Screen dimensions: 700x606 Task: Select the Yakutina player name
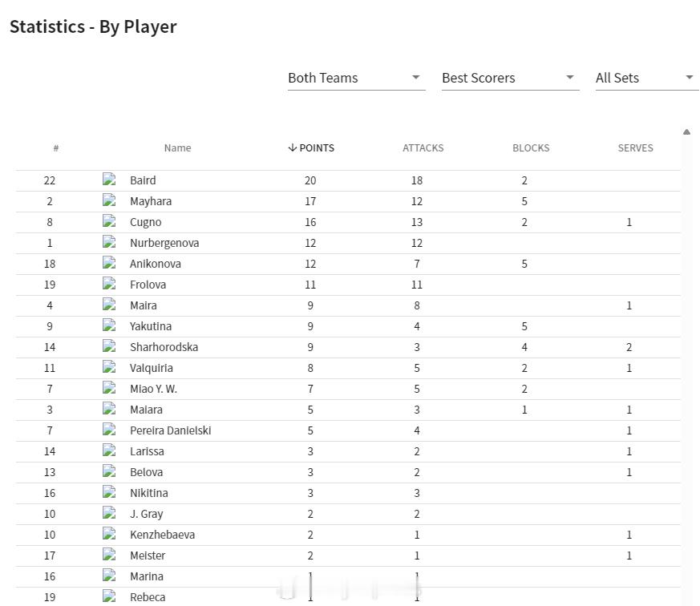click(x=151, y=326)
